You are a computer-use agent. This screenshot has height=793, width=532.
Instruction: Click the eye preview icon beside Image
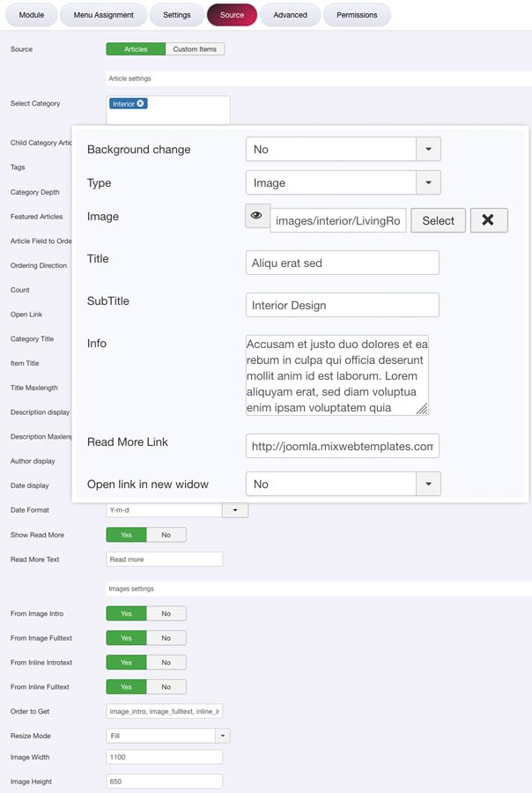point(257,216)
